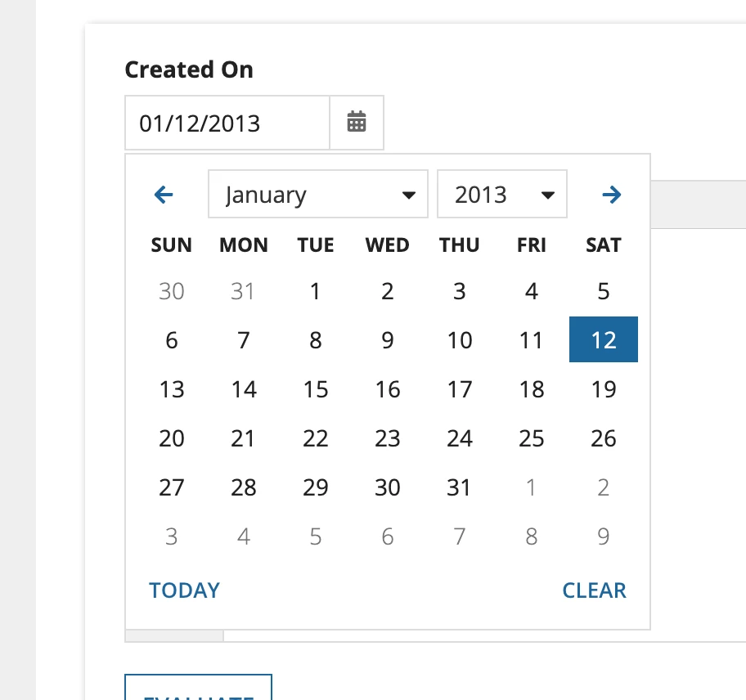The height and width of the screenshot is (700, 746).
Task: Click the CLEAR link
Action: (x=594, y=590)
